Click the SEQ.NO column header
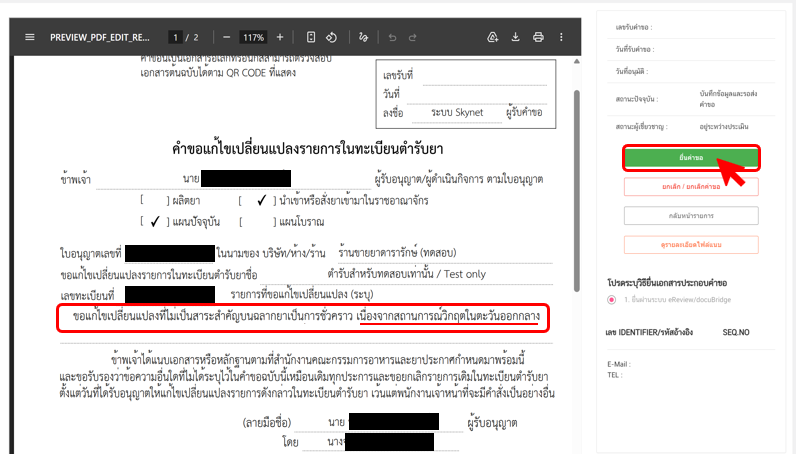The height and width of the screenshot is (454, 796). pos(736,332)
